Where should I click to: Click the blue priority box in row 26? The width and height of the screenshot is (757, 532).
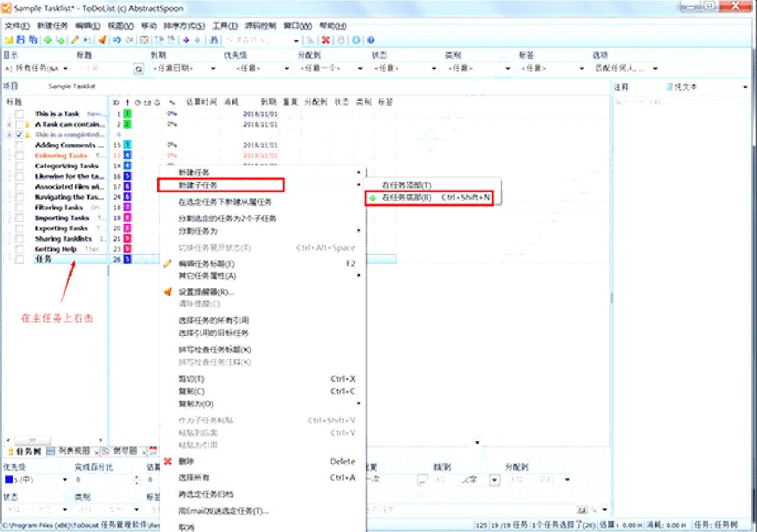(x=128, y=259)
